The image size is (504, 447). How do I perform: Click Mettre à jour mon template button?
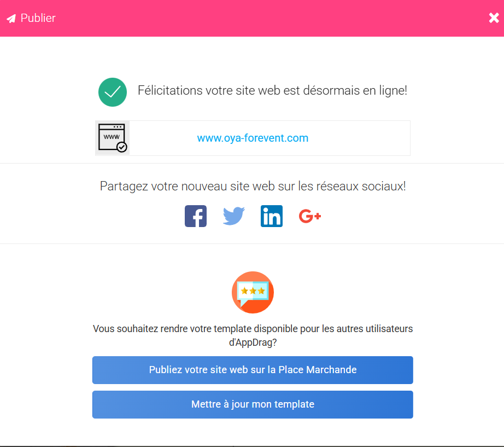coord(253,404)
